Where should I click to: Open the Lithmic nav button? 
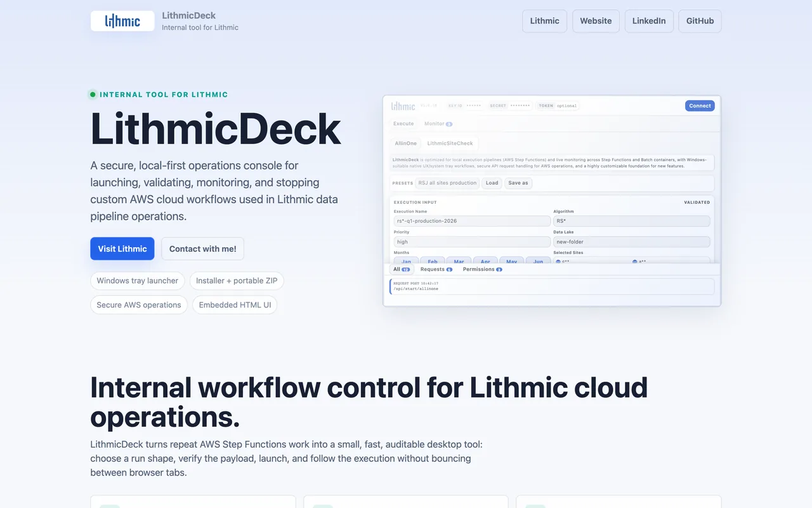pyautogui.click(x=545, y=21)
